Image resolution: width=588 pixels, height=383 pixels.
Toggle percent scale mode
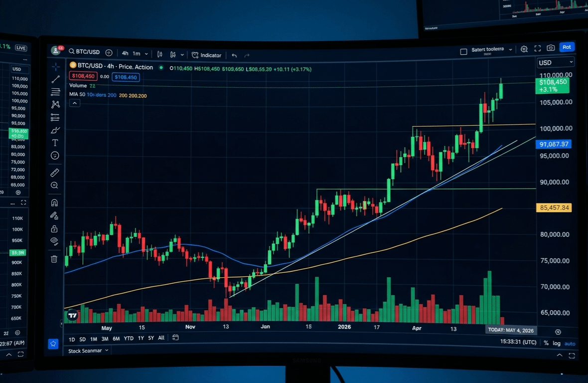[546, 343]
